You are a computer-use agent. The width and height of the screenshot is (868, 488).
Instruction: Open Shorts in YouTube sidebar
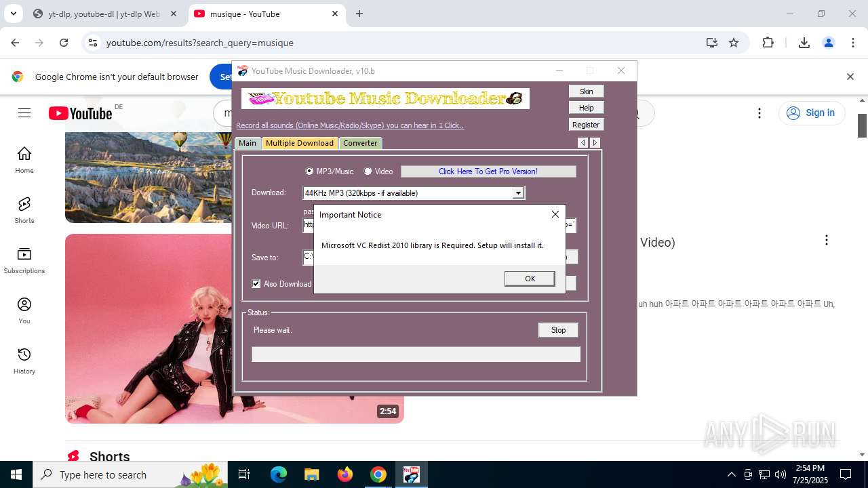click(24, 210)
